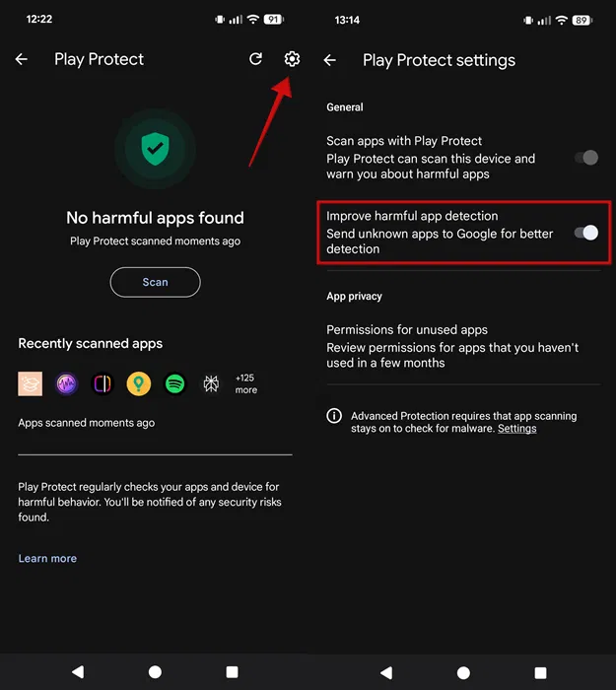Show the +125 more scanned apps
Viewport: 616px width, 690px height.
click(245, 383)
